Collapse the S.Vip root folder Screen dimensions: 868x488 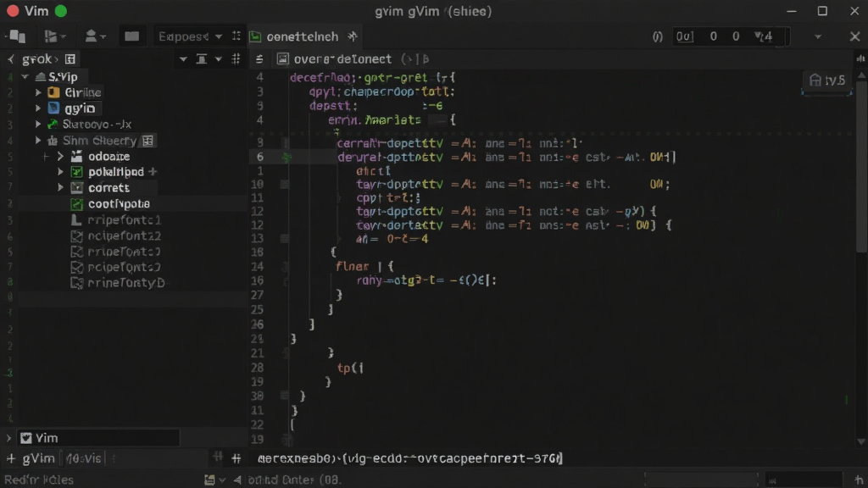(x=25, y=76)
